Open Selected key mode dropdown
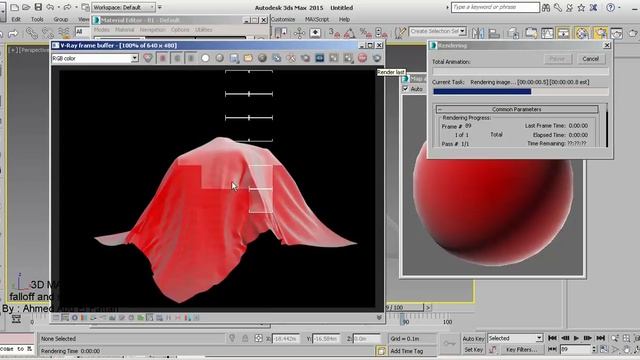 click(515, 338)
